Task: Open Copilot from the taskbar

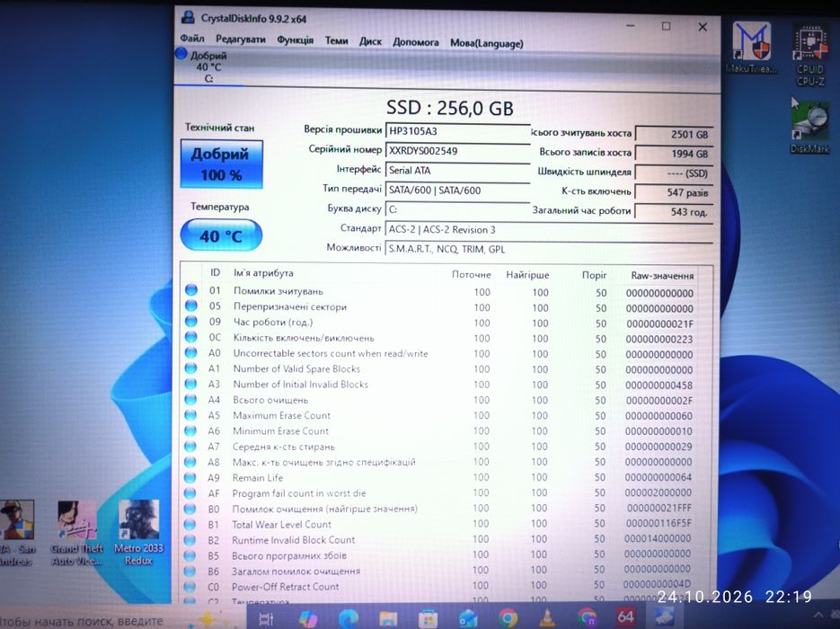Action: [307, 619]
